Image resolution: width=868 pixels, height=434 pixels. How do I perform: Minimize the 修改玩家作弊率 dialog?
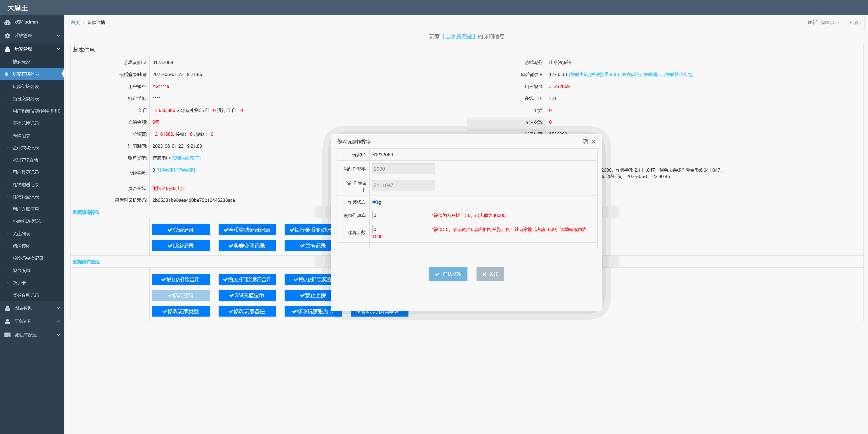[576, 142]
